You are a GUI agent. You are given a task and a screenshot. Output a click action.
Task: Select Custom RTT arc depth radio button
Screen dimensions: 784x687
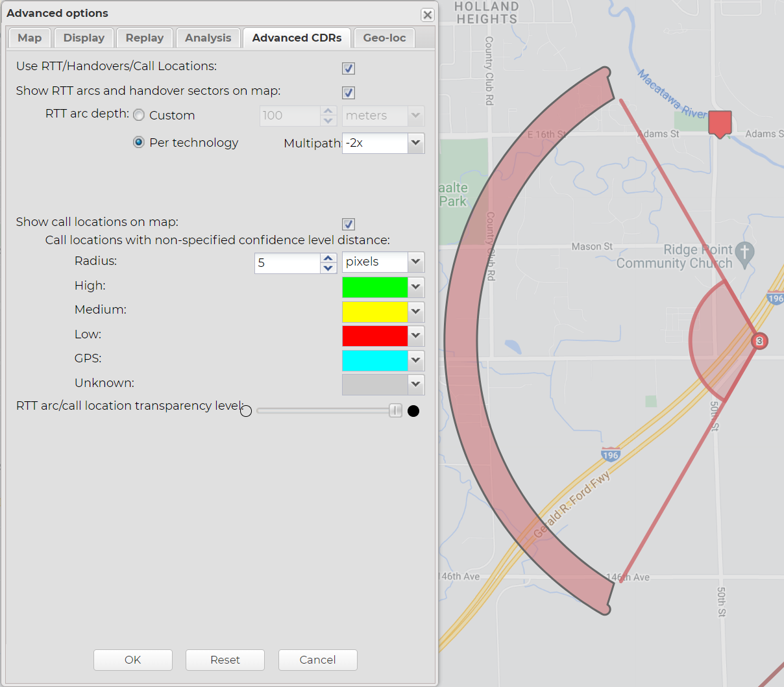tap(139, 115)
